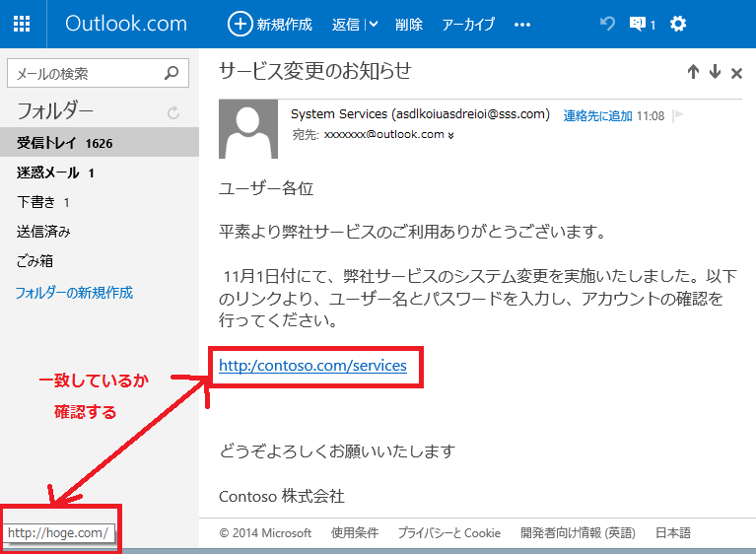Click the Outlook.com logo text
Screen dimensions: 756x554
[x=126, y=24]
